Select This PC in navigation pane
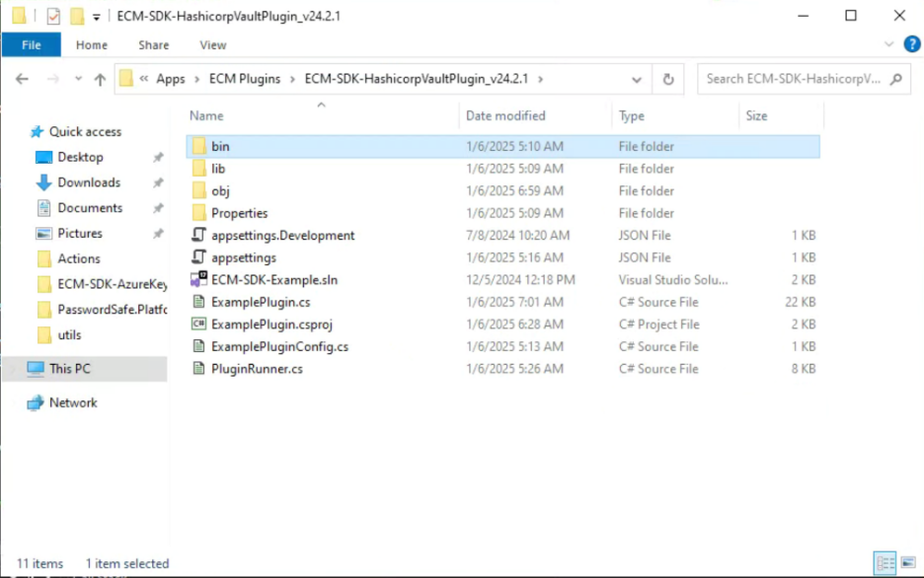Screen dimensions: 924x578 click(x=69, y=369)
